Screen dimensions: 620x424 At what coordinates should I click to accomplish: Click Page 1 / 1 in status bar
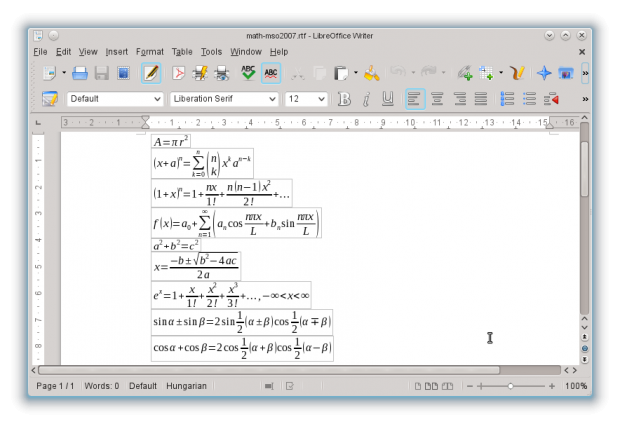[x=55, y=386]
